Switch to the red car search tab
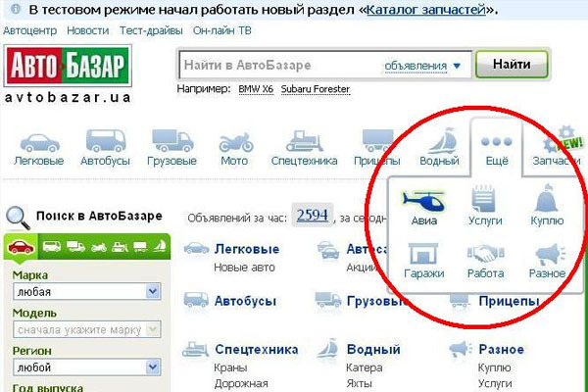This screenshot has width=588, height=392. click(x=21, y=248)
